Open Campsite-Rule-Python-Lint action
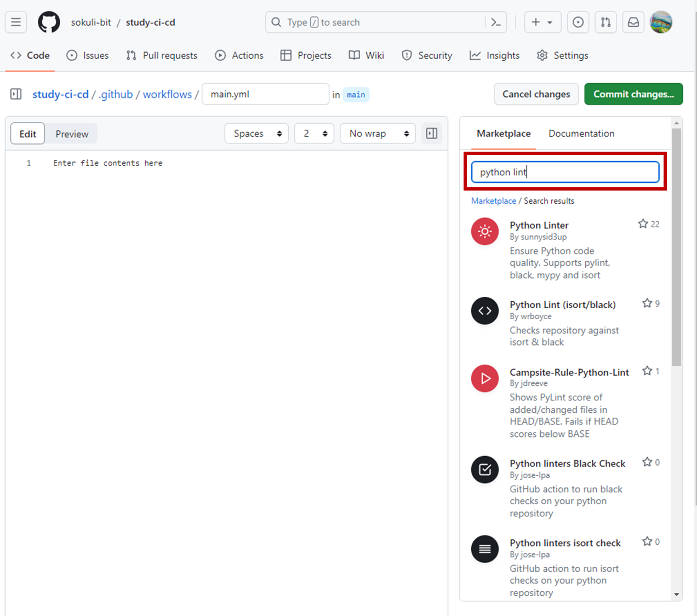 569,372
